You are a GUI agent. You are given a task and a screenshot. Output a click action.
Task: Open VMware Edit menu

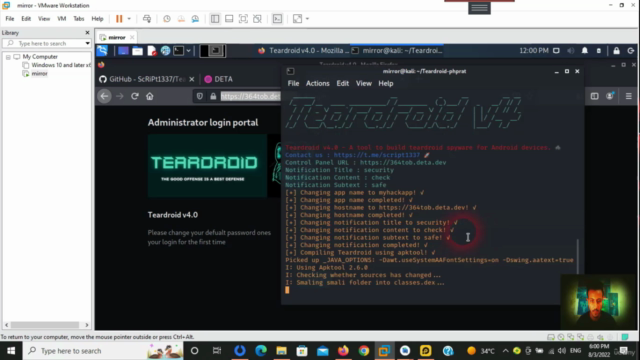pyautogui.click(x=26, y=19)
